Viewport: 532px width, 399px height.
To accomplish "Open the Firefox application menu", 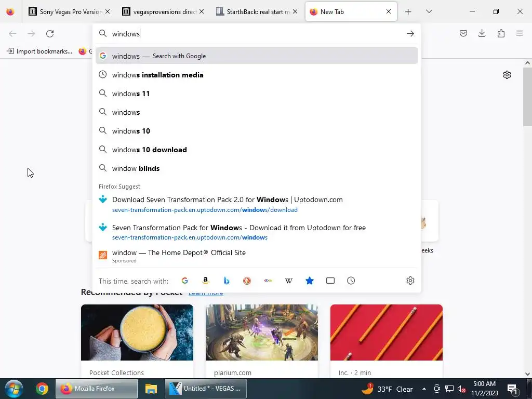I will coord(520,33).
